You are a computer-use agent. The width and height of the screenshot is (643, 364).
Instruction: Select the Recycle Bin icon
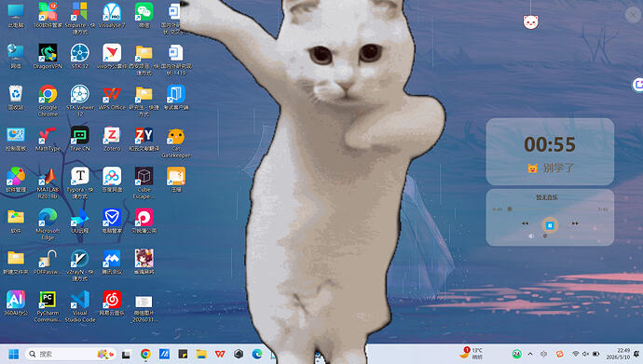(x=16, y=98)
